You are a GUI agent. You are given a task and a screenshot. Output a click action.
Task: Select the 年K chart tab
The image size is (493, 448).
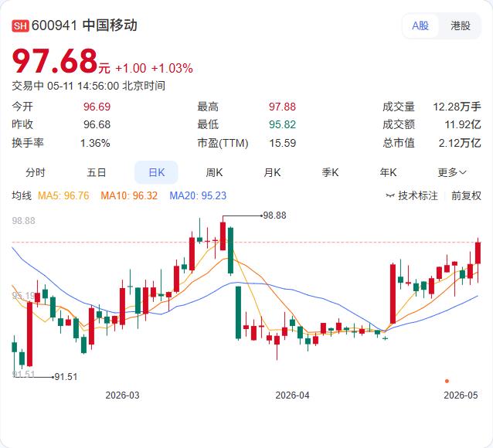click(x=388, y=172)
